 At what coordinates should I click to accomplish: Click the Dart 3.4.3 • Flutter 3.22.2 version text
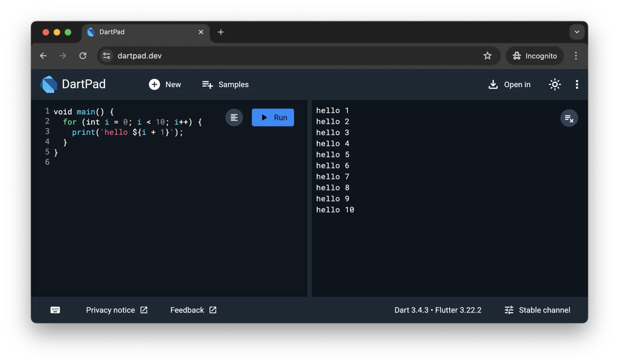pos(438,310)
